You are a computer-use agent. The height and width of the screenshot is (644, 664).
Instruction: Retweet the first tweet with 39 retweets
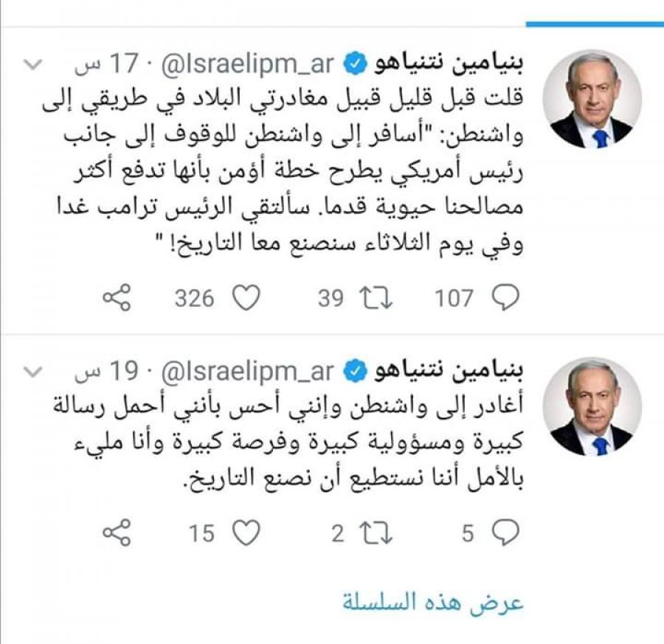click(x=376, y=298)
